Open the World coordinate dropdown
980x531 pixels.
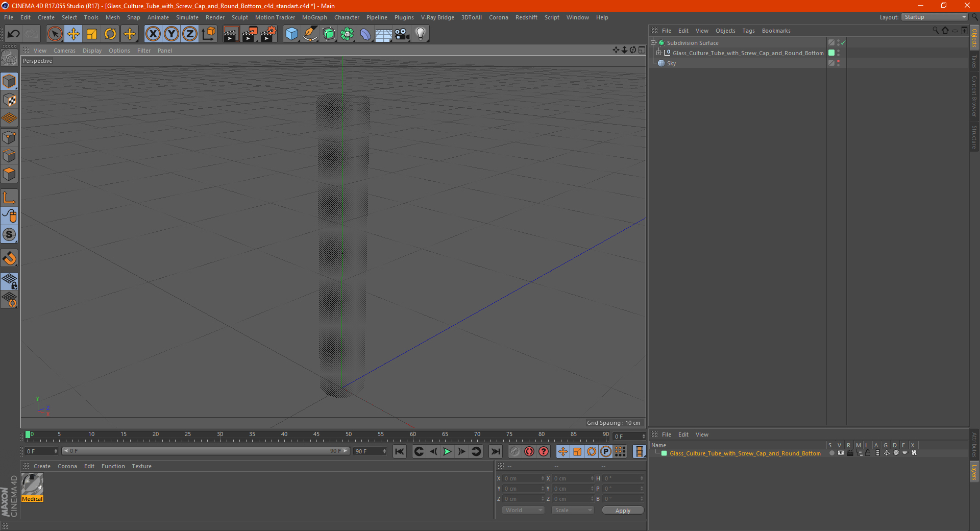(523, 510)
